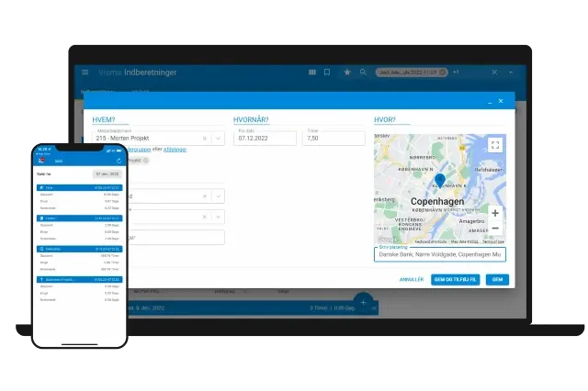Click the GEM OG TILFØJ FIL button
The height and width of the screenshot is (391, 588).
[x=455, y=279]
